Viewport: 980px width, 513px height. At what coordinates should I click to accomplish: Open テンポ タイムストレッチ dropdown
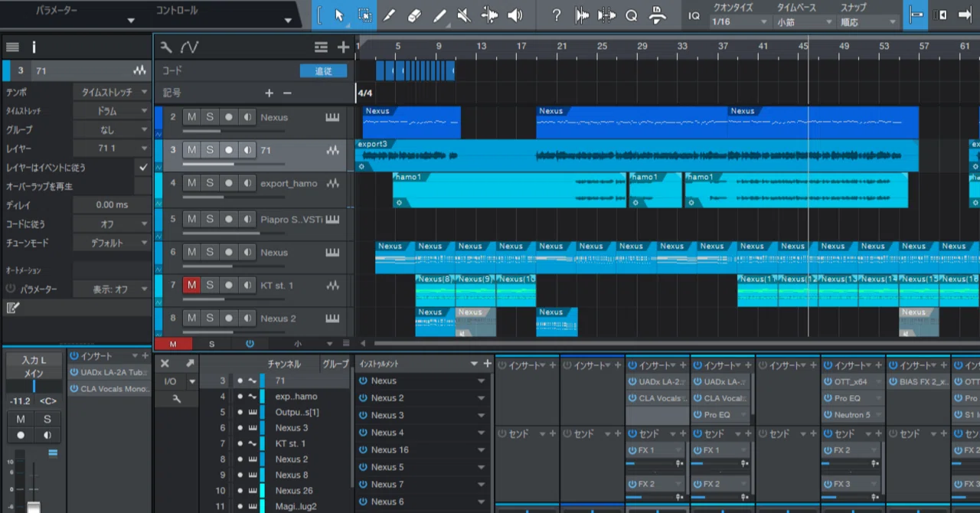(112, 92)
